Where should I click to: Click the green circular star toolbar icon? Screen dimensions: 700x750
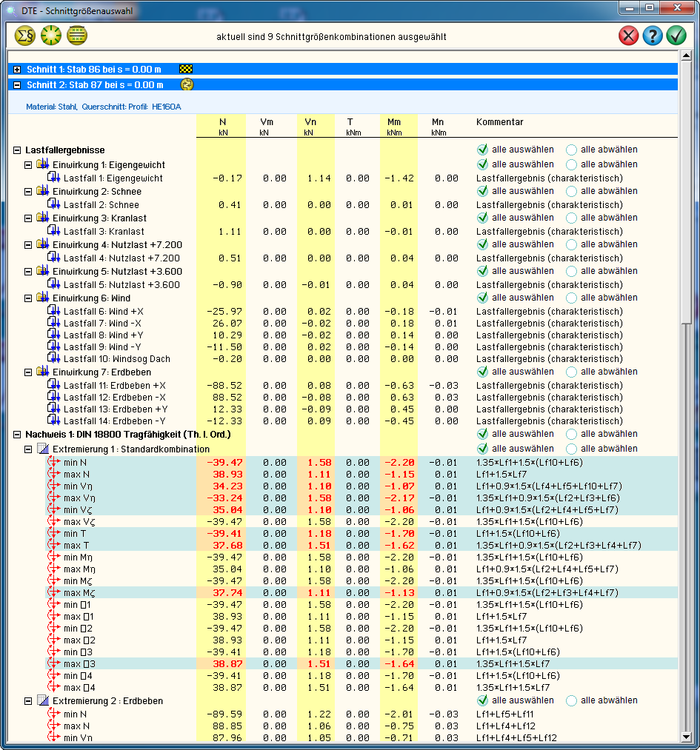coord(51,36)
